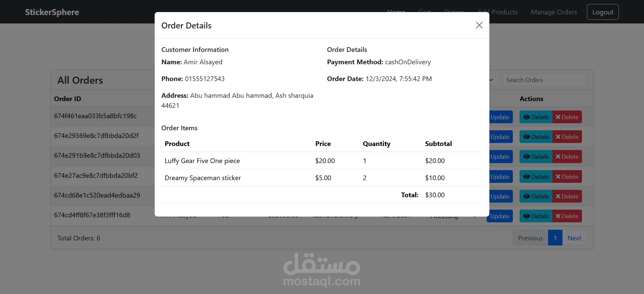The height and width of the screenshot is (294, 644).
Task: Expand status dropdown in the last order row
Action: (474, 217)
